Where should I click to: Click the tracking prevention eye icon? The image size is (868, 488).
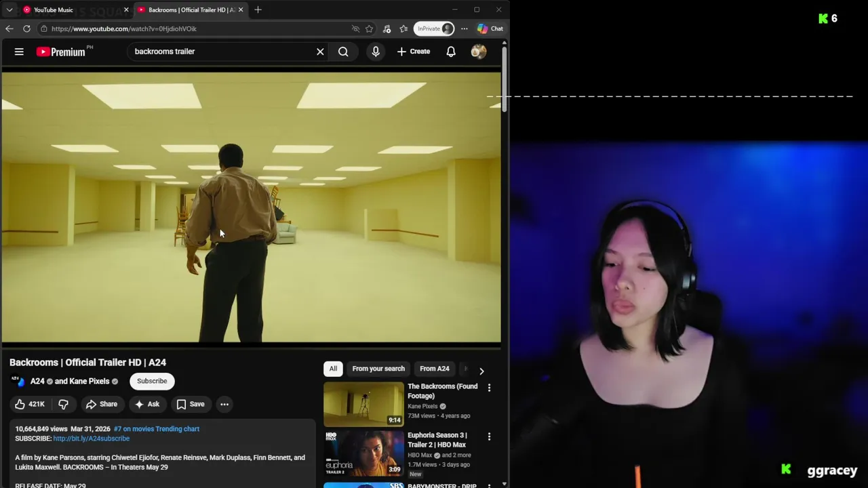[x=355, y=28]
